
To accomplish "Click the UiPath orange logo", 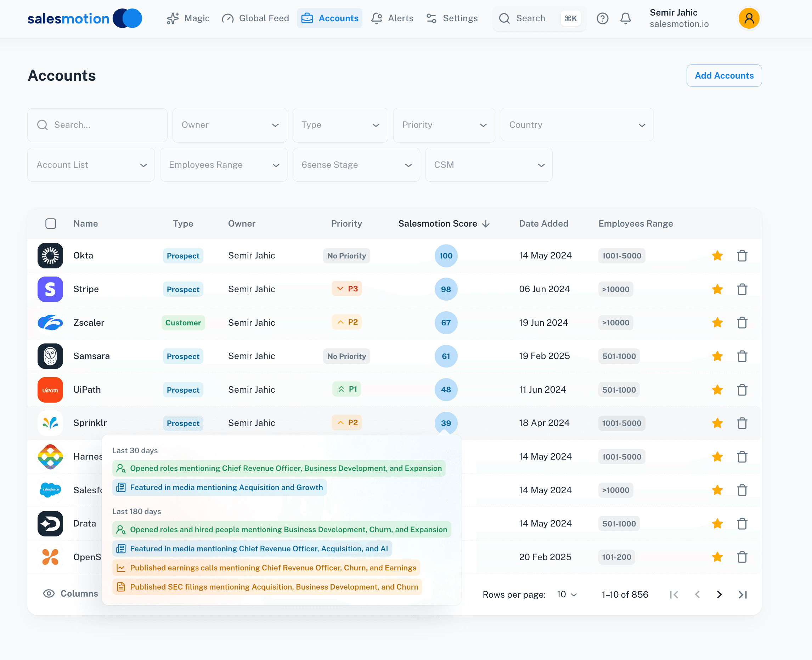I will [x=50, y=389].
